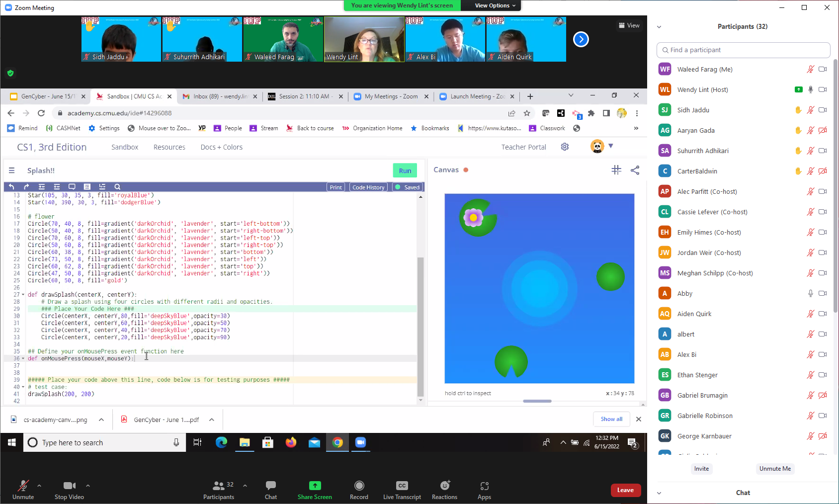Screen dimensions: 839x504
Task: Open Windows Task View
Action: coord(197,442)
